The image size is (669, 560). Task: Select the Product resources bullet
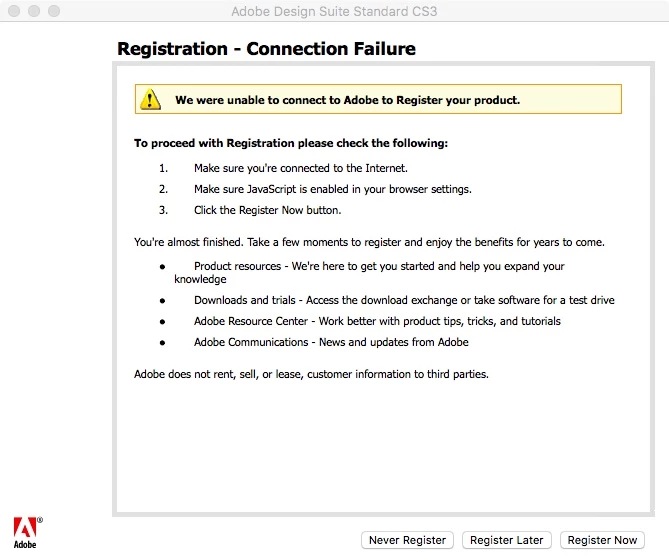pos(369,272)
